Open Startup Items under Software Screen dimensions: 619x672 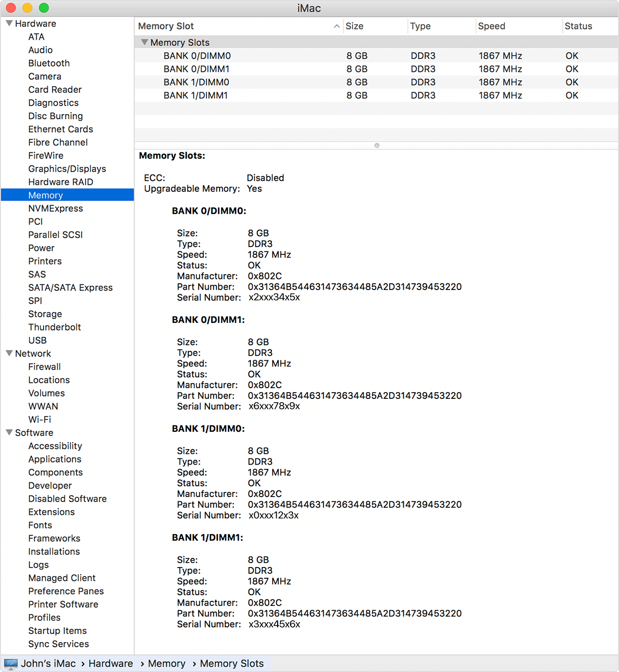pos(57,631)
